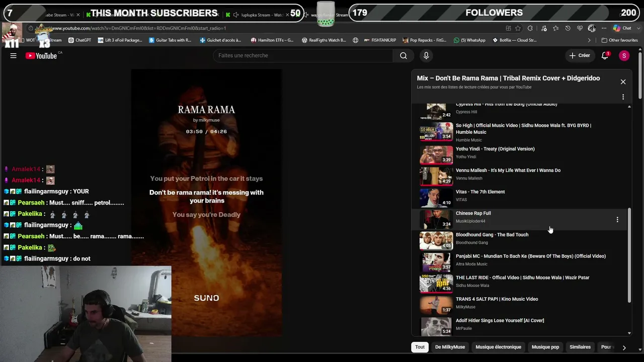Open the browser extensions puzzle icon
The width and height of the screenshot is (644, 362).
(530, 28)
